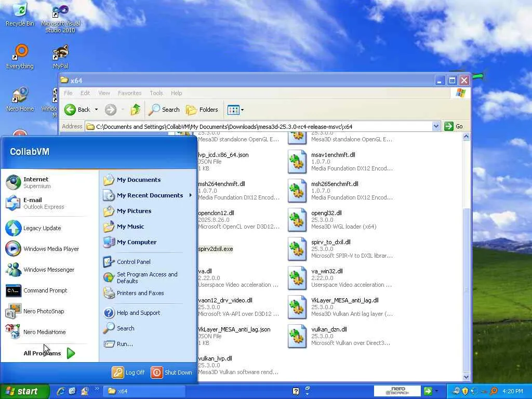
Task: Click the Shut Down button
Action: click(171, 373)
